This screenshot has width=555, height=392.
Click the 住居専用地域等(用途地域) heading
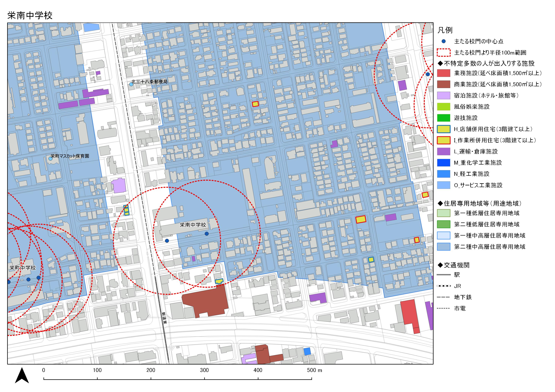coord(480,203)
